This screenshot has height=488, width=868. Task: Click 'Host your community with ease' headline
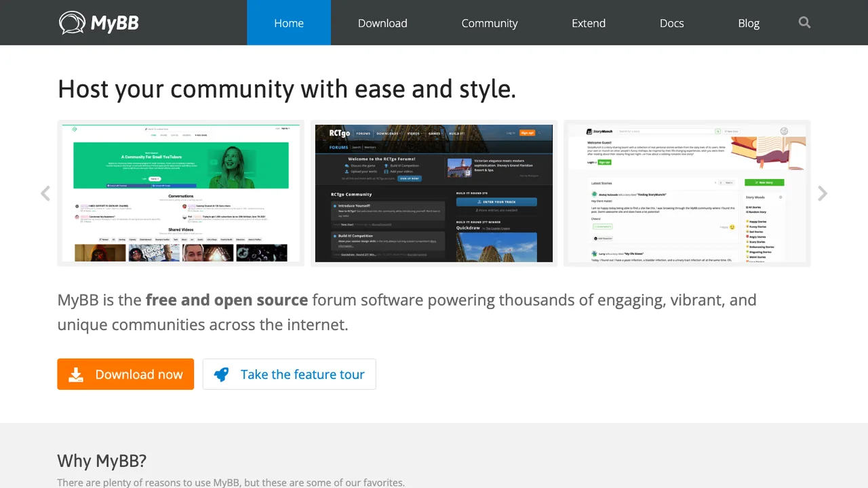coord(287,89)
